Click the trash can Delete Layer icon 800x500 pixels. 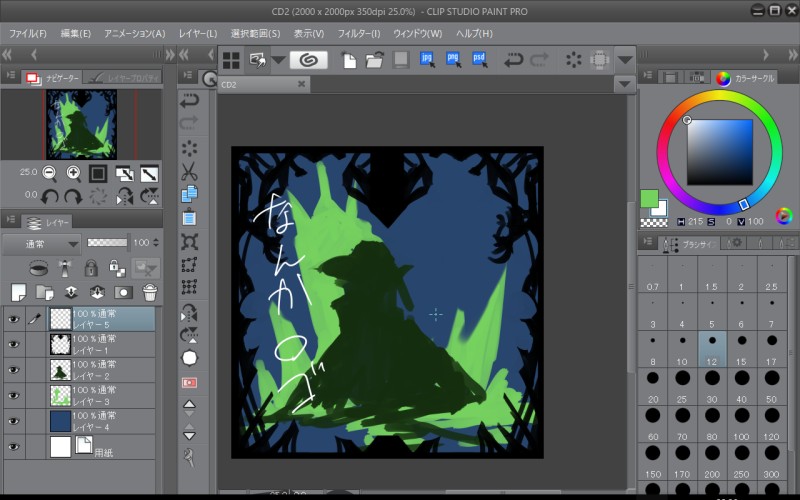pos(149,292)
